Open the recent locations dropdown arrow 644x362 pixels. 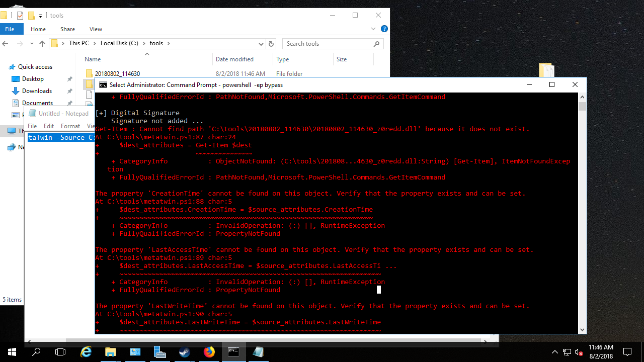(31, 44)
